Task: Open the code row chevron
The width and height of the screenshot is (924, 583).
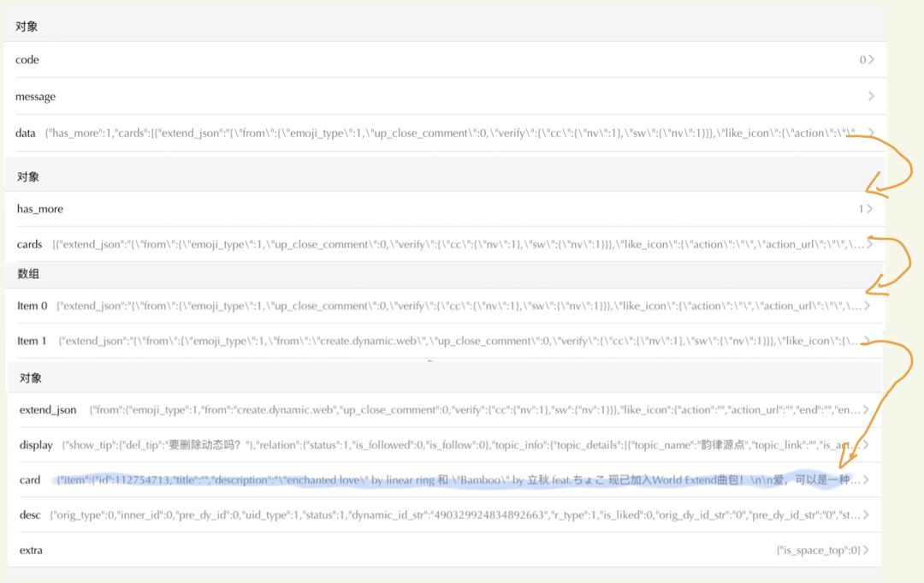Action: click(x=871, y=60)
